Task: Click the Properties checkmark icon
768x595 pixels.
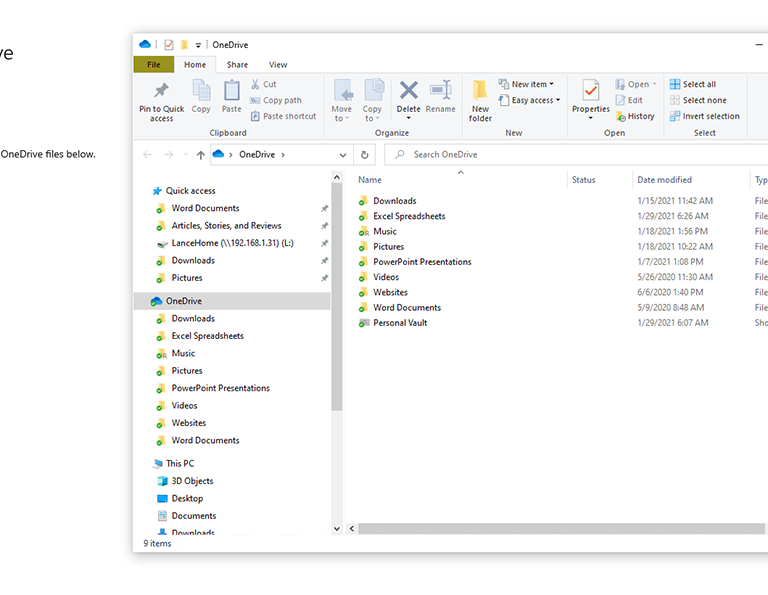Action: [x=591, y=91]
